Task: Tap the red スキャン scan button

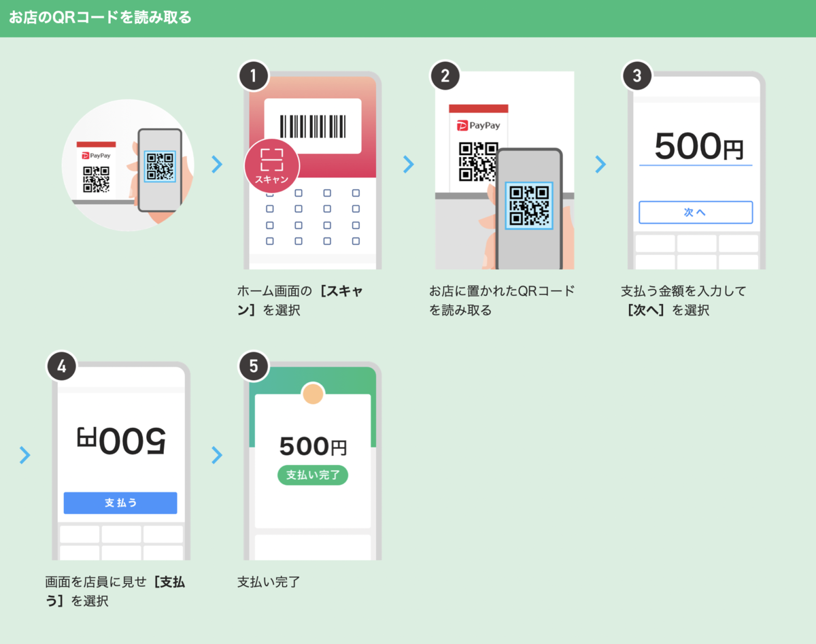Action: point(272,166)
